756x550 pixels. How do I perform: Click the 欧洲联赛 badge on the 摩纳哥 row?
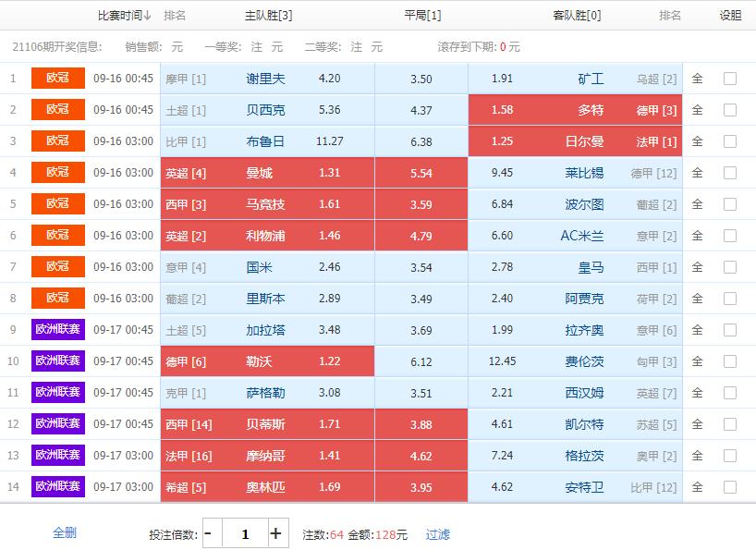point(57,455)
